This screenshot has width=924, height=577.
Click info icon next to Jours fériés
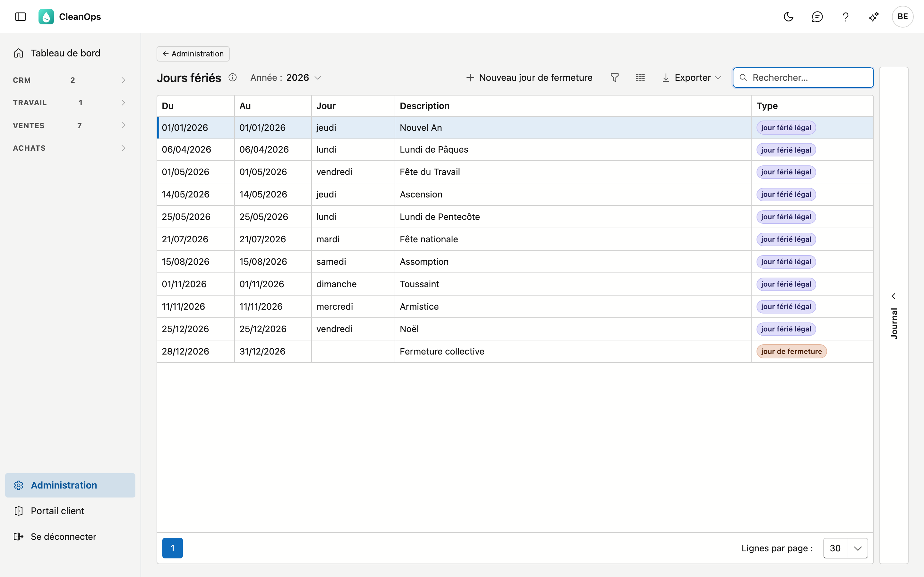coord(233,78)
